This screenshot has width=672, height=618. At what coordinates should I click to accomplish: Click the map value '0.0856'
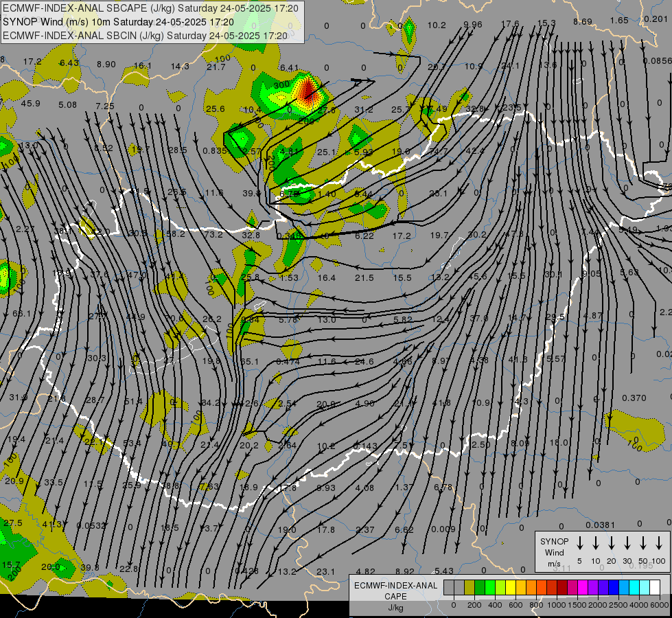pyautogui.click(x=657, y=61)
